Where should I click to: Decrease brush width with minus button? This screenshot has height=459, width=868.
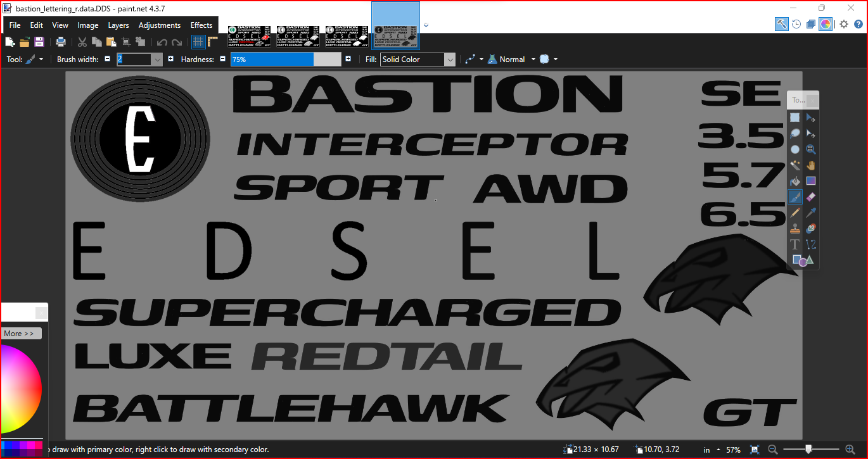pos(107,59)
